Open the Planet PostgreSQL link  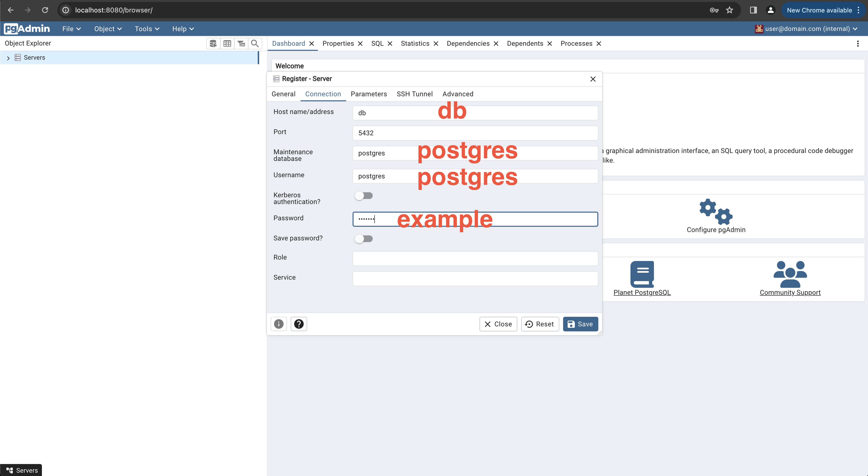642,292
